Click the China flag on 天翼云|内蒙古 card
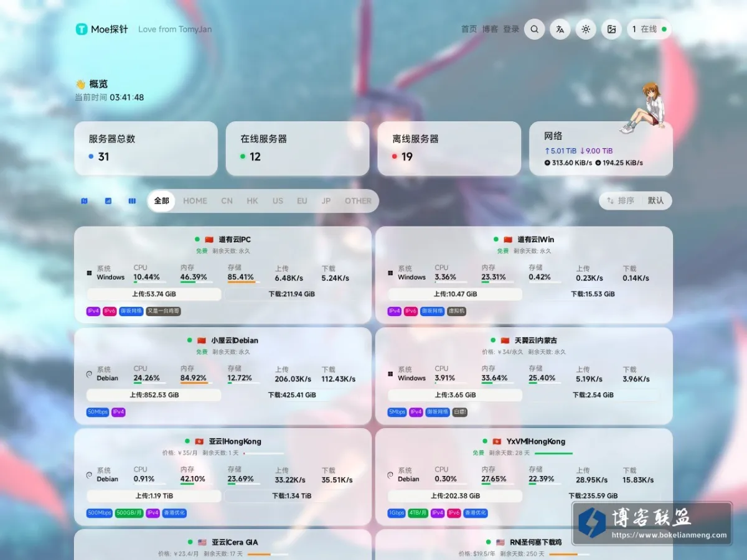This screenshot has width=747, height=560. tap(505, 340)
